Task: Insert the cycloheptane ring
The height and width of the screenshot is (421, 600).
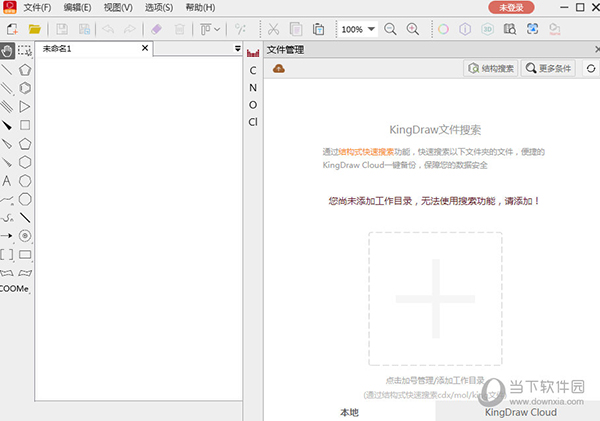Action: (x=25, y=181)
